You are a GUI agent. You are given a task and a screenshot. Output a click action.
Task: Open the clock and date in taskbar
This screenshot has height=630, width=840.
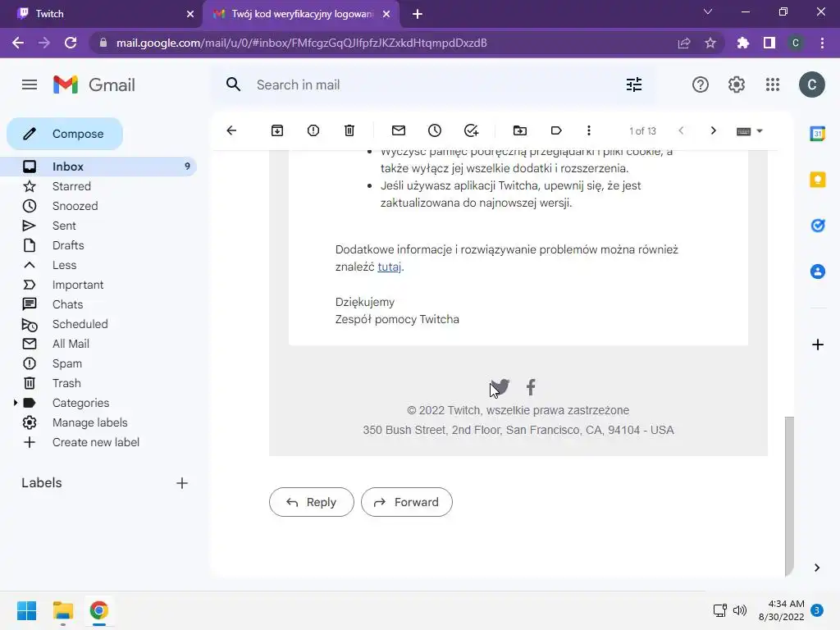coord(781,610)
